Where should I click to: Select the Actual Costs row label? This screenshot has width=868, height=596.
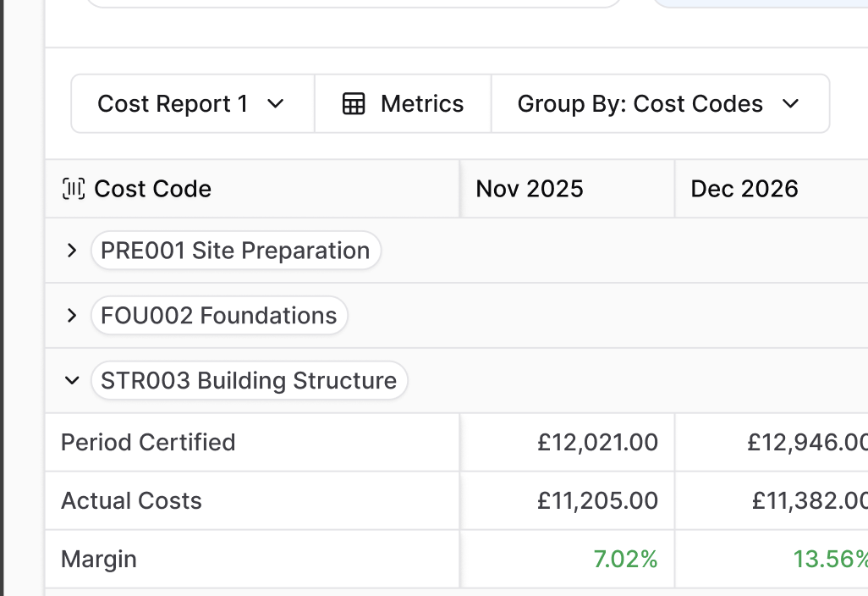(x=131, y=501)
